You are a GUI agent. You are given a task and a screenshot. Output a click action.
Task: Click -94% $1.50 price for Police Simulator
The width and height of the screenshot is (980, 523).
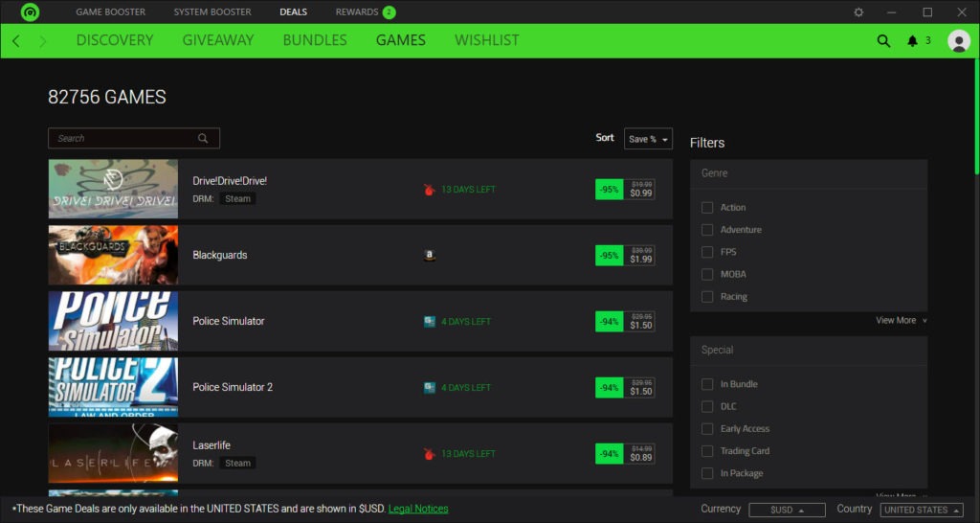(625, 322)
